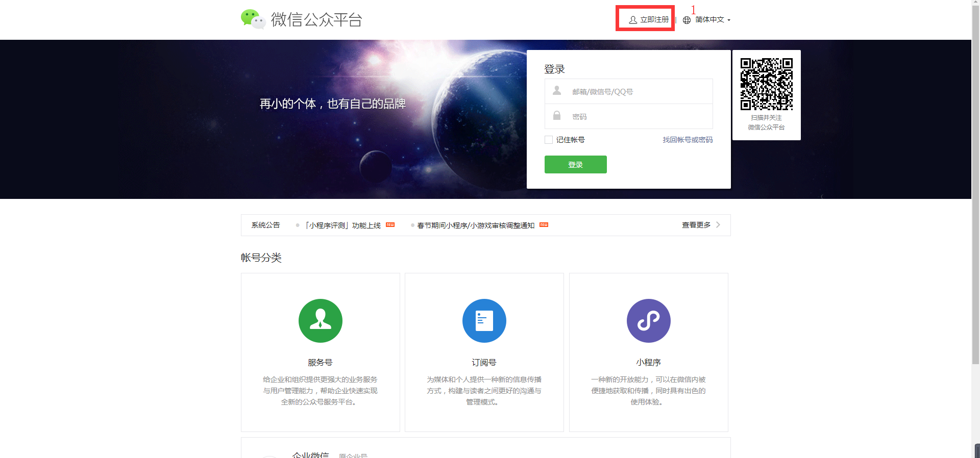This screenshot has height=458, width=980.
Task: Open the 「小程序评测」功能上线 announcement
Action: tap(343, 225)
